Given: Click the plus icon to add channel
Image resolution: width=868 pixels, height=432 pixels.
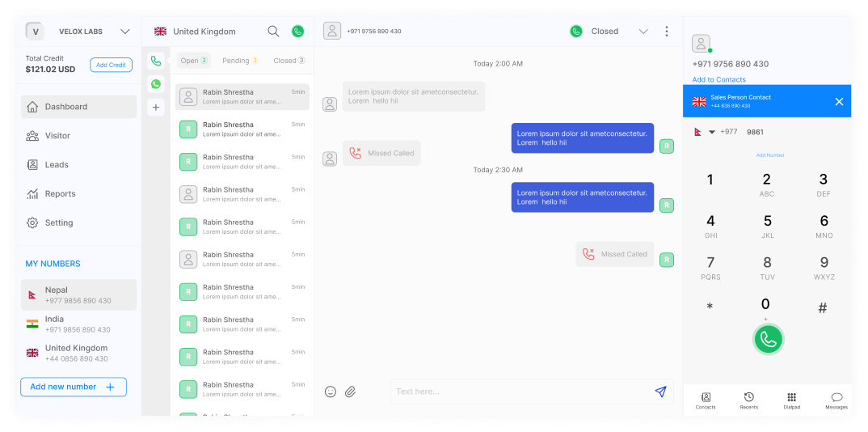Looking at the screenshot, I should tap(156, 108).
